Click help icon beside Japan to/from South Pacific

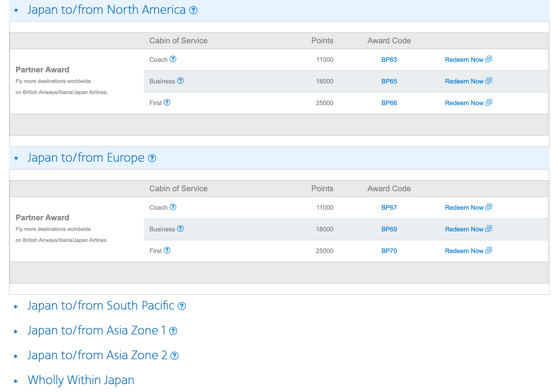coord(182,306)
